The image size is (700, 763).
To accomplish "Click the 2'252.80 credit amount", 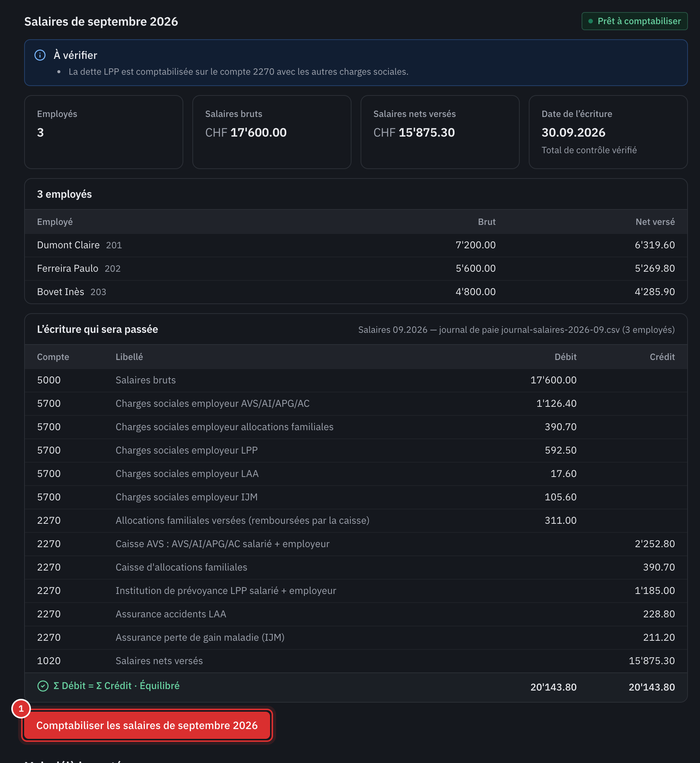I will point(655,544).
